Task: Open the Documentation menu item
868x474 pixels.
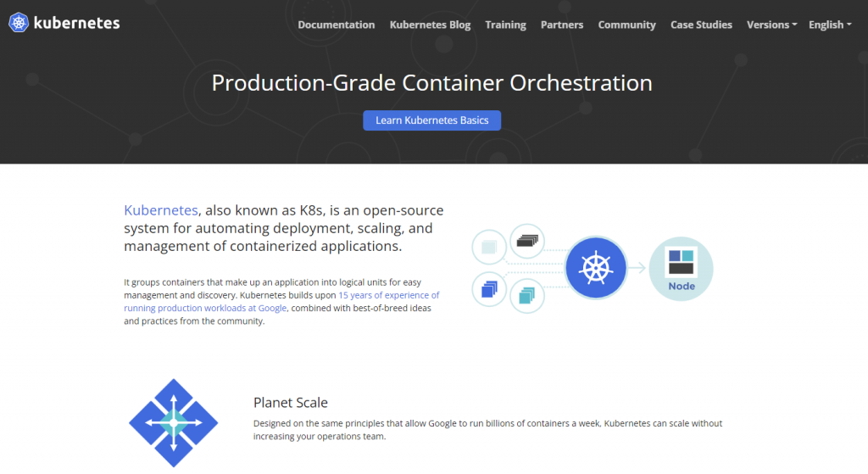Action: tap(337, 25)
